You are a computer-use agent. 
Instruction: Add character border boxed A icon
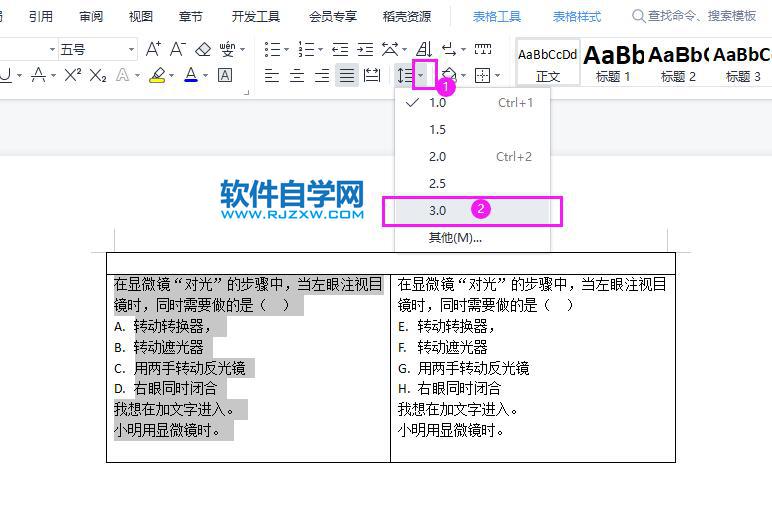pyautogui.click(x=225, y=75)
